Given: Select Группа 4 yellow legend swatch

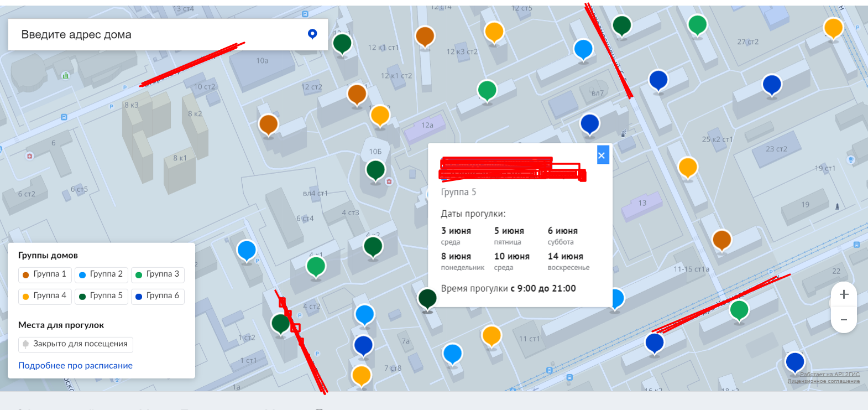Looking at the screenshot, I should pos(26,297).
